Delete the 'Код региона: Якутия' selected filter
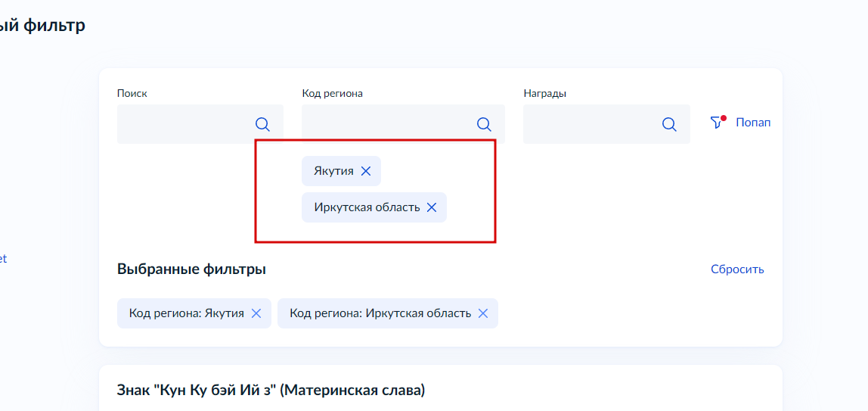 256,313
